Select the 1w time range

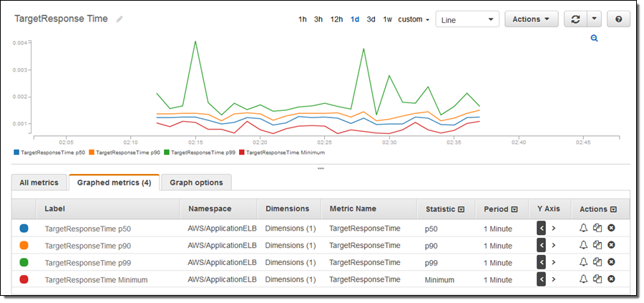pyautogui.click(x=387, y=19)
